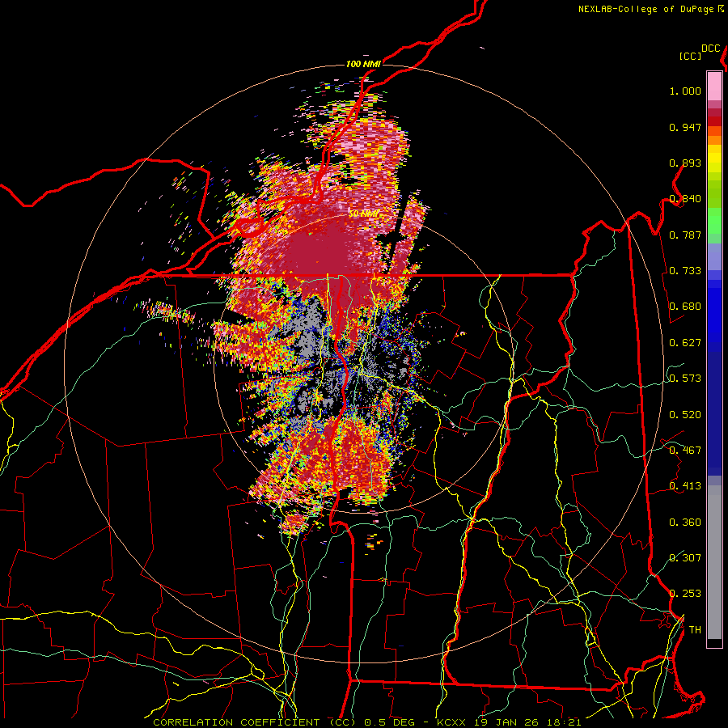
Task: Select the 0.840 legend value
Action: pyautogui.click(x=685, y=199)
